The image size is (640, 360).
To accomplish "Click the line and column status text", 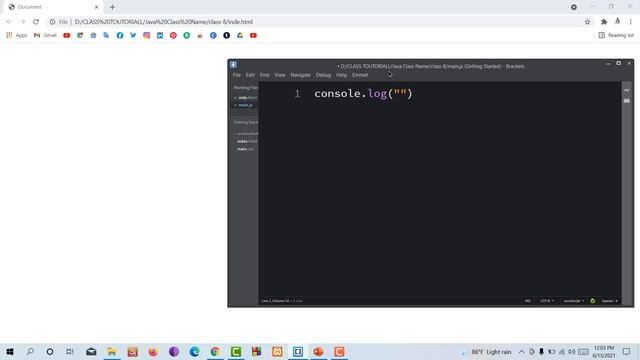I will [282, 301].
